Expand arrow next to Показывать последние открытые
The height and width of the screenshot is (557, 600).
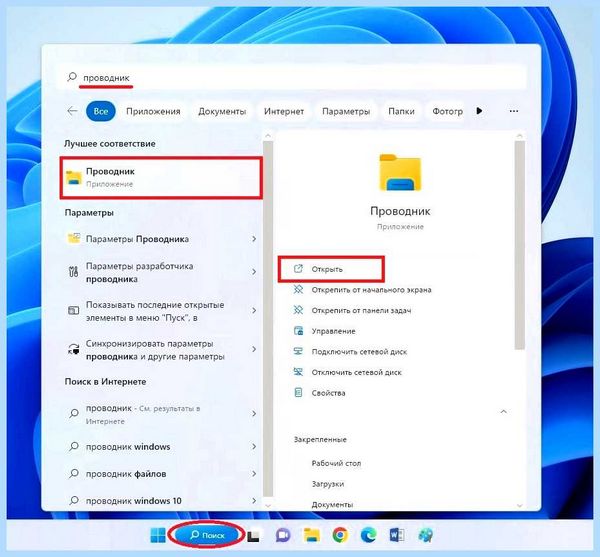coord(254,311)
